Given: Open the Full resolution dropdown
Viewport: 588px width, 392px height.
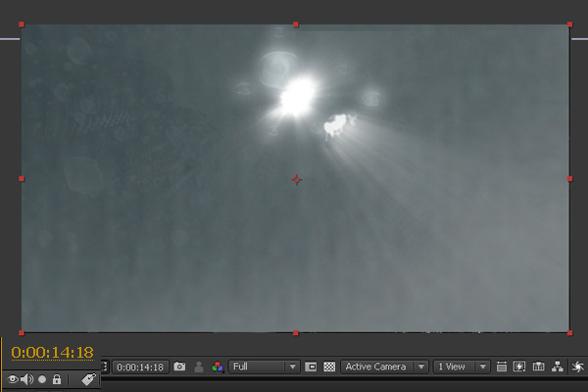Looking at the screenshot, I should click(265, 367).
